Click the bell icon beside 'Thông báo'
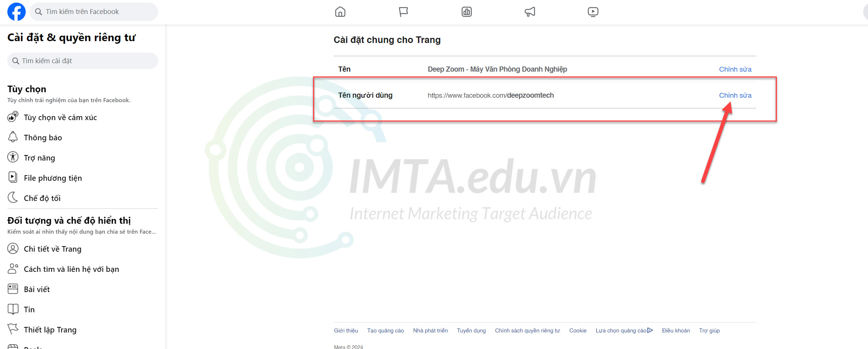Viewport: 868px width, 349px height. (x=13, y=137)
